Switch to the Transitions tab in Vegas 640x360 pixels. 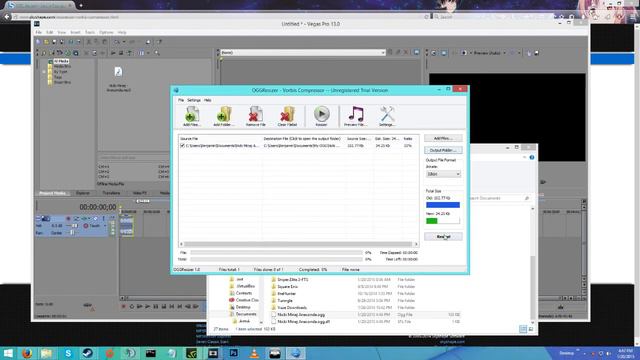pyautogui.click(x=111, y=193)
